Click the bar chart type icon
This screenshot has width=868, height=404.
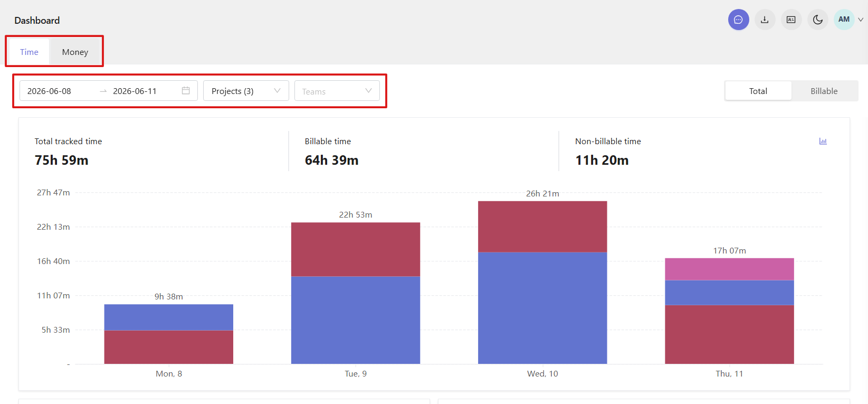[x=823, y=141]
